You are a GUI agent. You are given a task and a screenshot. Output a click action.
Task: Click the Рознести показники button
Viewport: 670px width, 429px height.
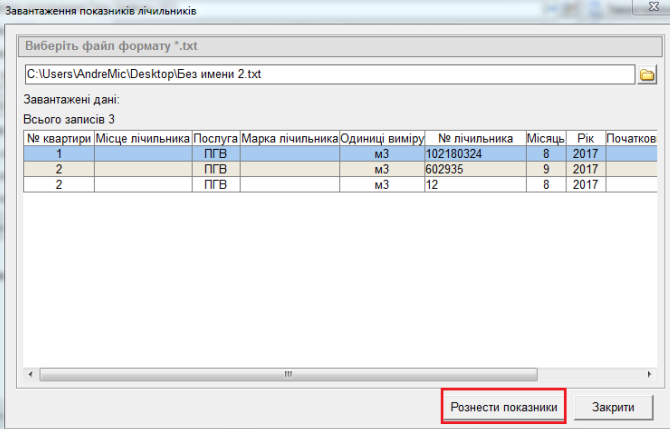(x=504, y=407)
